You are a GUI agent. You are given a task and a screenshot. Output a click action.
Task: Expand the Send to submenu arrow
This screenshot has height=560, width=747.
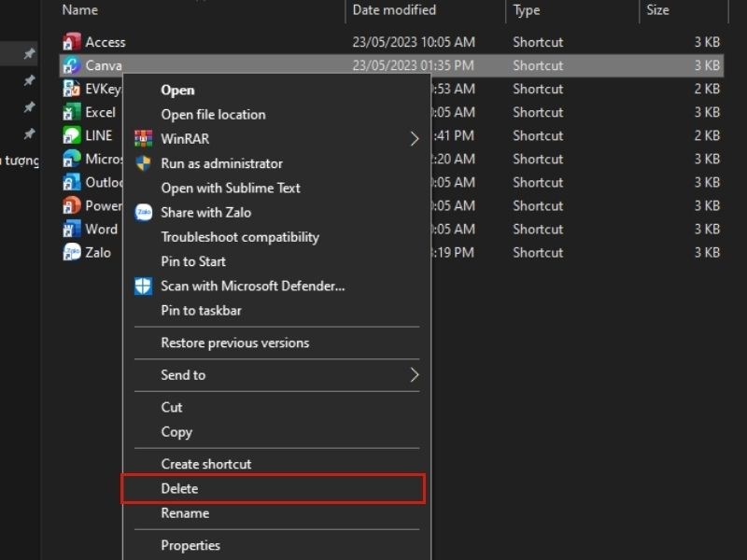point(416,374)
